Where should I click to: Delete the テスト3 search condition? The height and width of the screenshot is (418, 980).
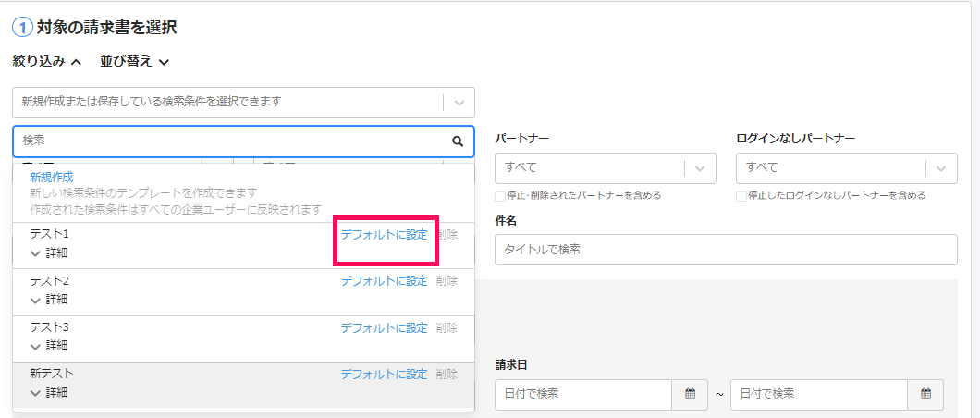coord(447,327)
